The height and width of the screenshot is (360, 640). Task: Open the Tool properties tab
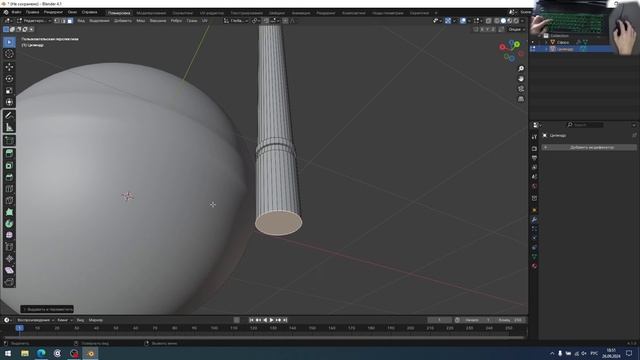click(534, 137)
